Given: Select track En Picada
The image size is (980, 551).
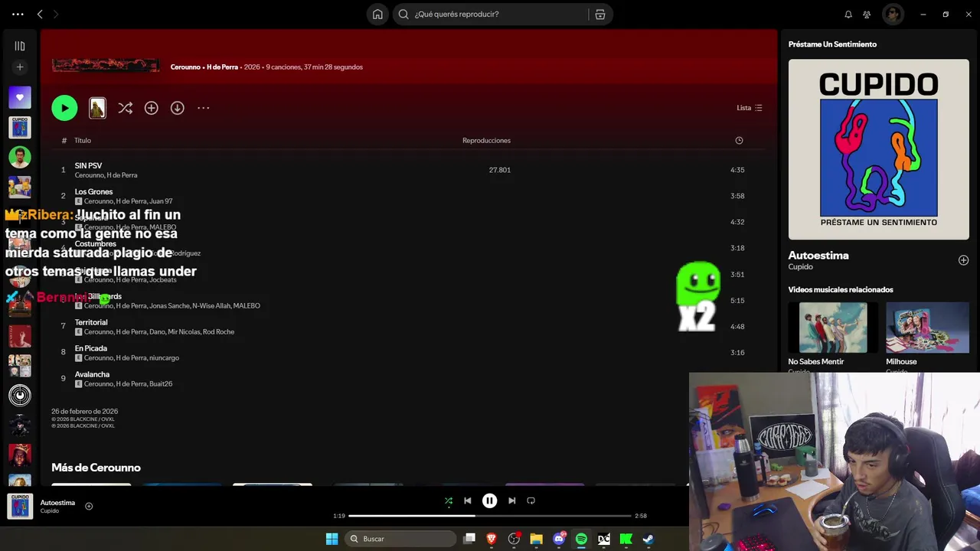Looking at the screenshot, I should [x=91, y=348].
